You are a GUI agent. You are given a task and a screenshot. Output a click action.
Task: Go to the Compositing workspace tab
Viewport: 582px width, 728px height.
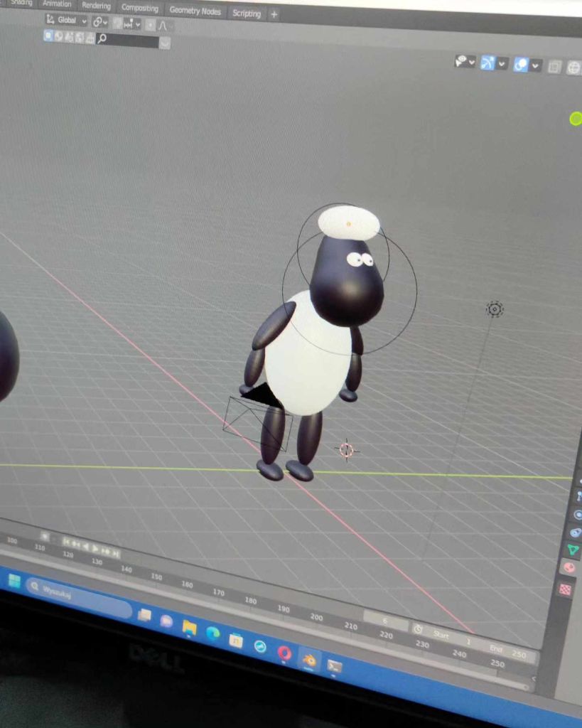click(x=140, y=8)
